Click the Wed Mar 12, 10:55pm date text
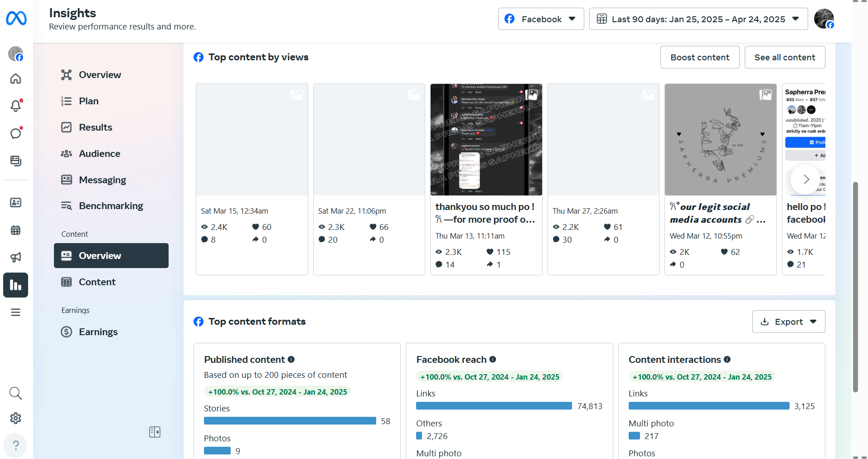Screen dimensions: 868x459 click(706, 236)
